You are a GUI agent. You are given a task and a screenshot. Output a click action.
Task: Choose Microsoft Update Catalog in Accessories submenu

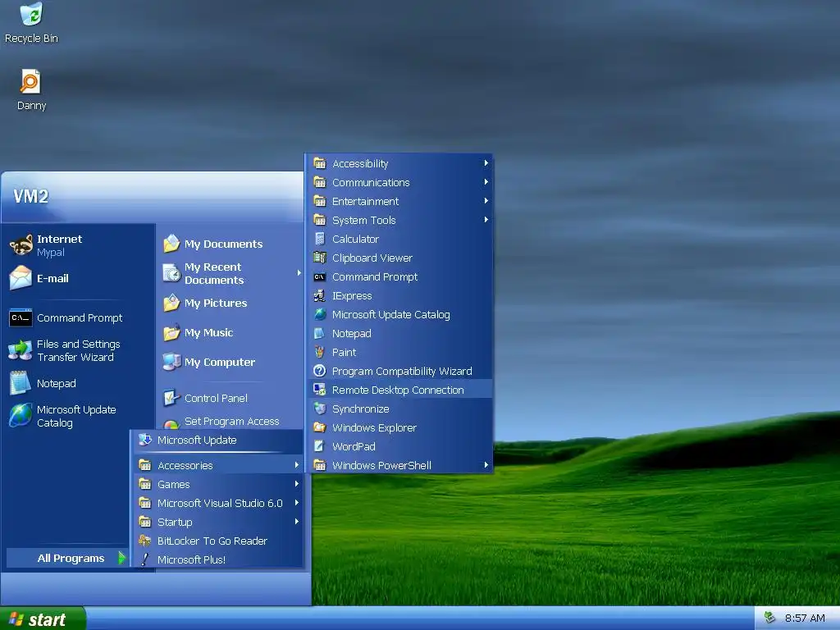[400, 314]
